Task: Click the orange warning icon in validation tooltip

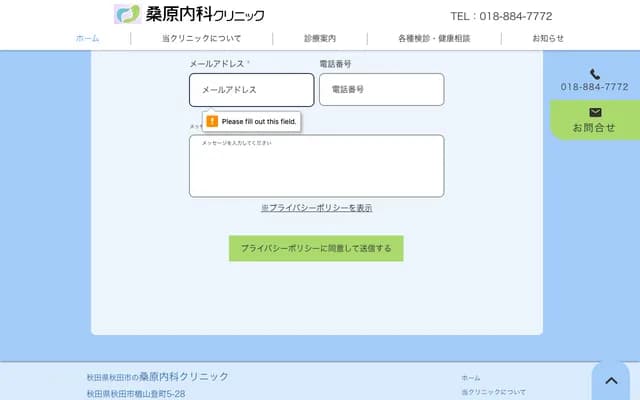Action: 211,121
